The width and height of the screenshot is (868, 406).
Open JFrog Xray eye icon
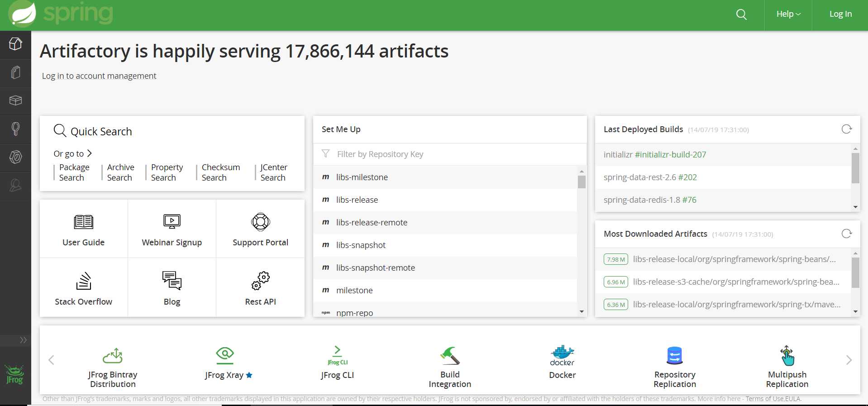[225, 355]
